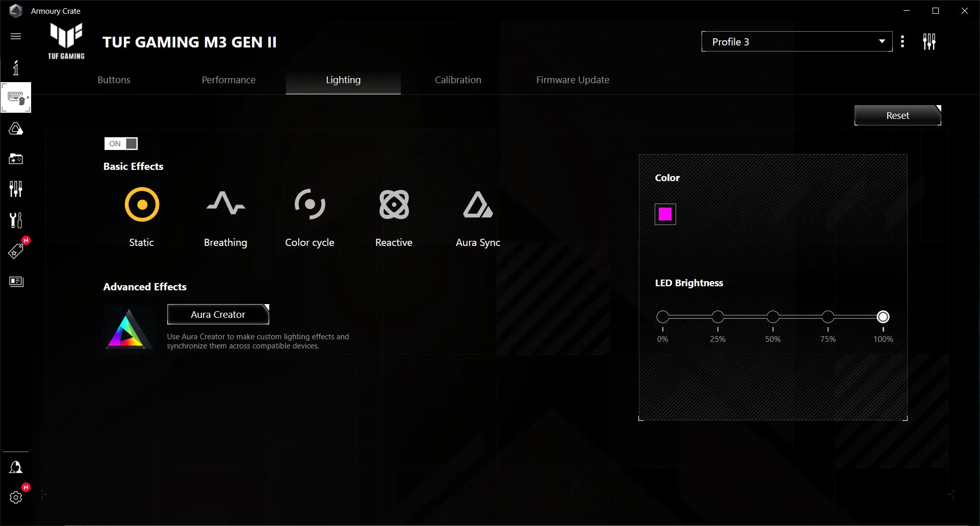Open the Home info sidebar icon
Image resolution: width=980 pixels, height=526 pixels.
[16, 67]
